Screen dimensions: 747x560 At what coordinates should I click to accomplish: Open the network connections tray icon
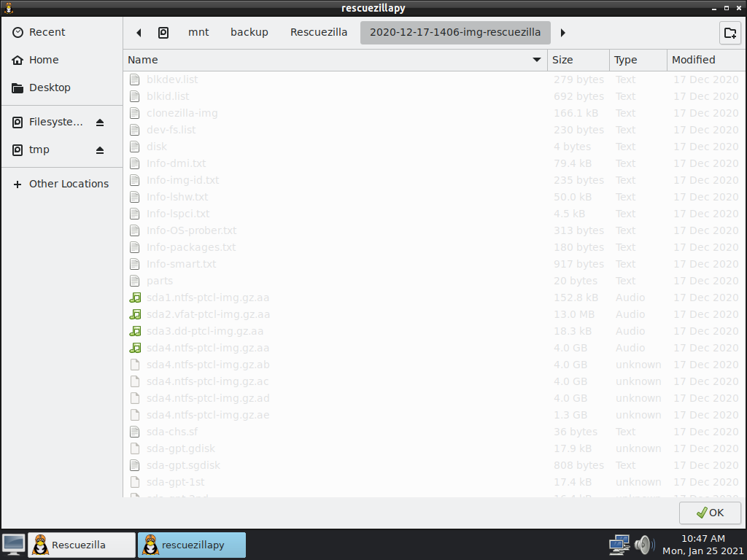coord(619,544)
